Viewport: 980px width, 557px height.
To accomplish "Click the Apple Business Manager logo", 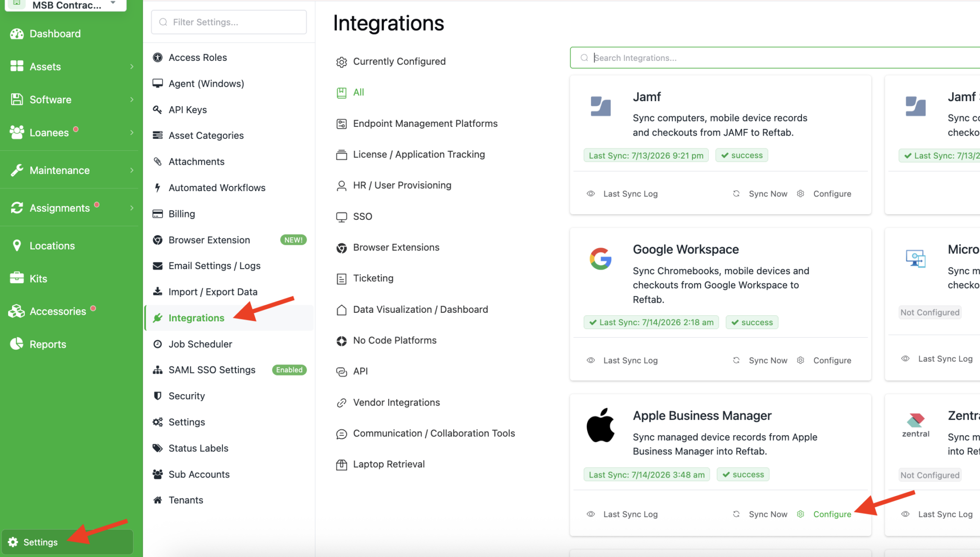I will pyautogui.click(x=601, y=425).
